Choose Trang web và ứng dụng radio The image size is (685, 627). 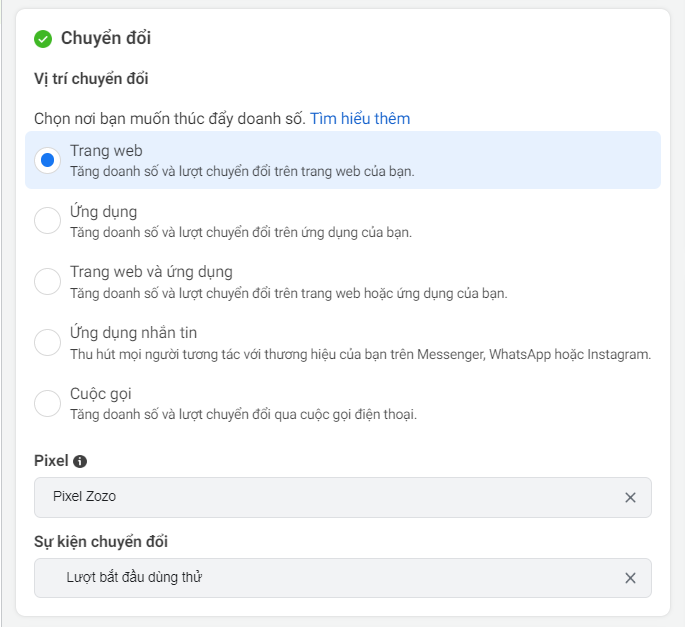coord(47,281)
